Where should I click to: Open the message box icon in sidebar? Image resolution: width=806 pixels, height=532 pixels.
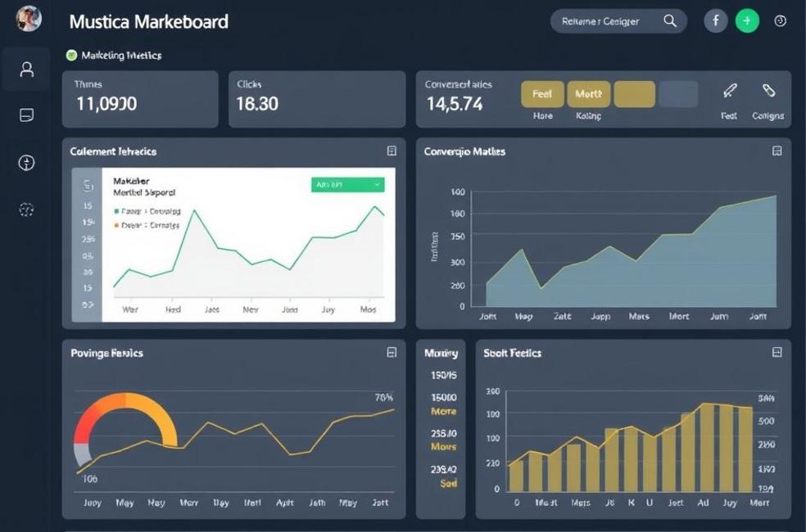click(x=27, y=115)
